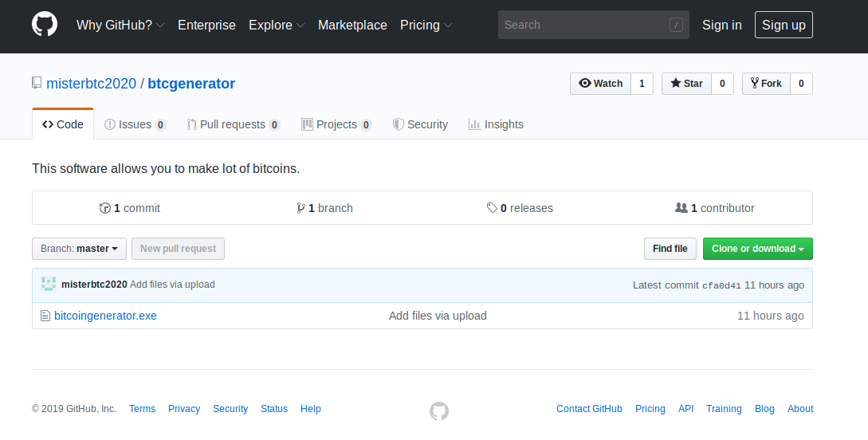Open the Status footer link
Viewport: 868px width, 440px height.
point(274,408)
